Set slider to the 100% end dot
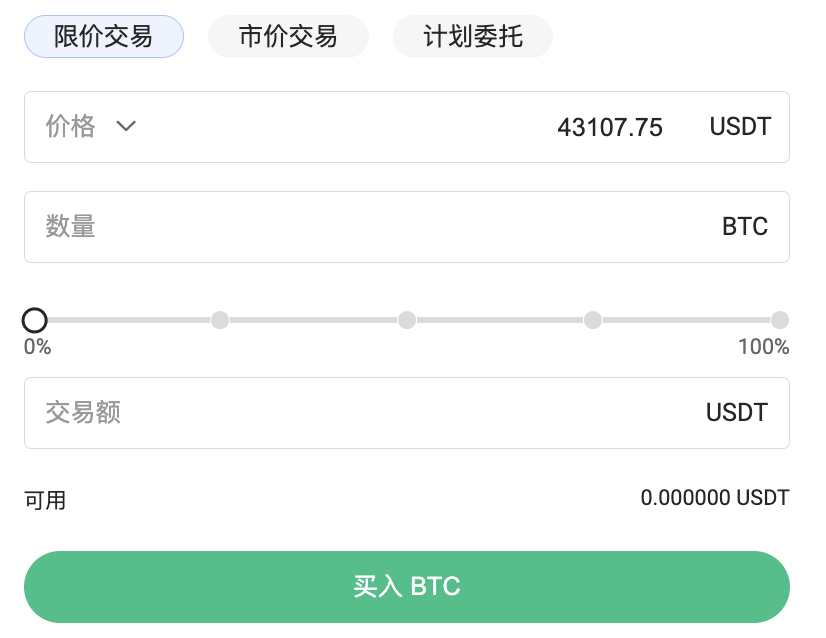Image resolution: width=826 pixels, height=638 pixels. click(x=780, y=320)
